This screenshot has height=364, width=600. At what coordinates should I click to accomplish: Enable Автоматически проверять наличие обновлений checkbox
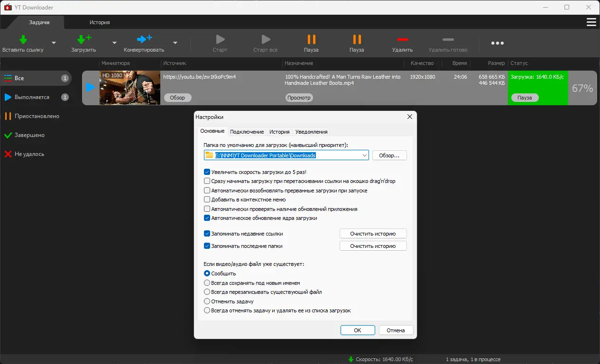point(207,209)
